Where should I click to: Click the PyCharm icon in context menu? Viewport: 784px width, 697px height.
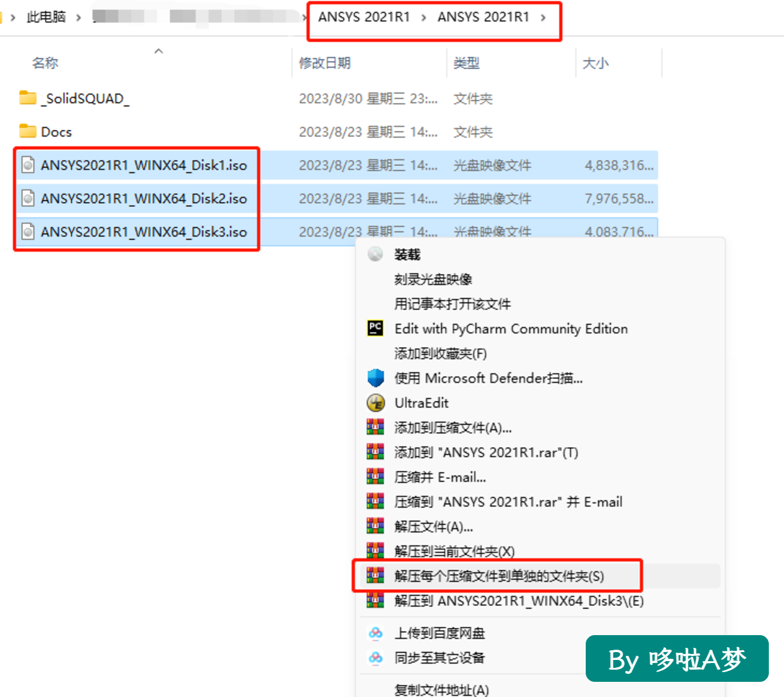pos(375,328)
